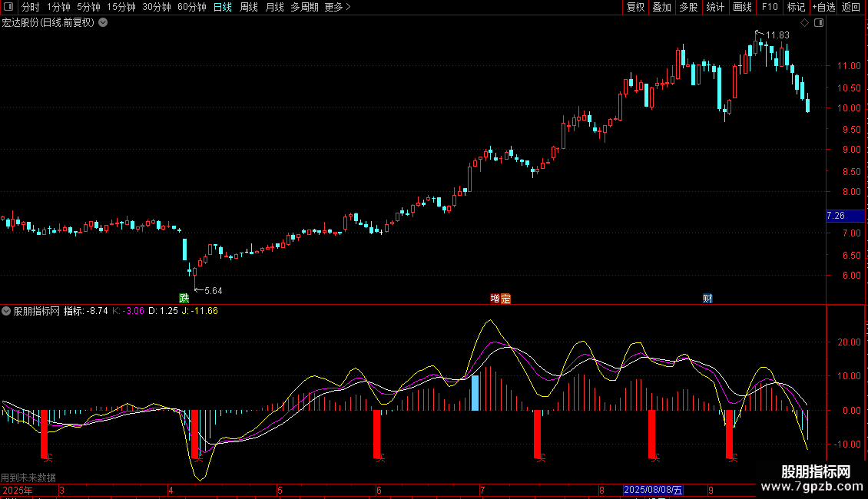868x499 pixels.
Task: Click the 11.83 high price label
Action: (777, 35)
